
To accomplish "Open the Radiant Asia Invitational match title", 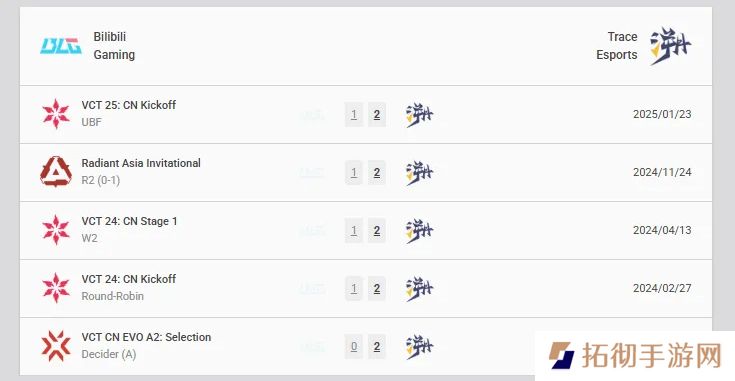I will [x=141, y=163].
